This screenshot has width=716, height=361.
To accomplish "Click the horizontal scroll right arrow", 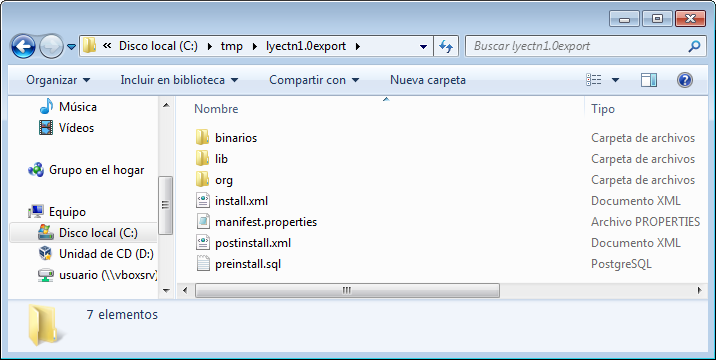I will [x=700, y=290].
